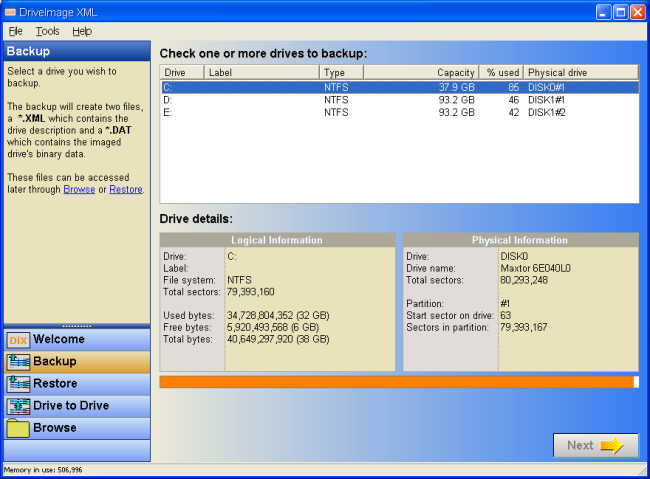
Task: Sort by the % used column header
Action: click(501, 72)
